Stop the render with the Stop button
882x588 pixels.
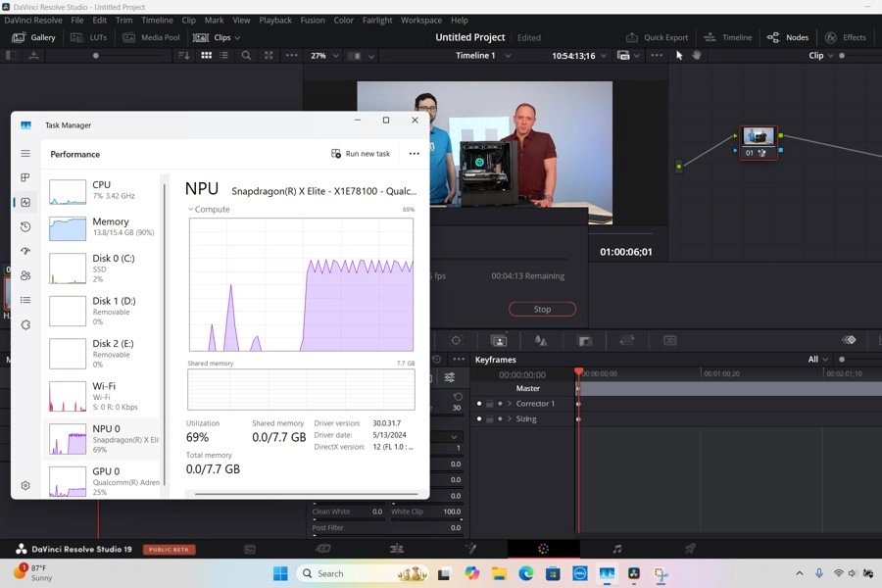(x=542, y=309)
